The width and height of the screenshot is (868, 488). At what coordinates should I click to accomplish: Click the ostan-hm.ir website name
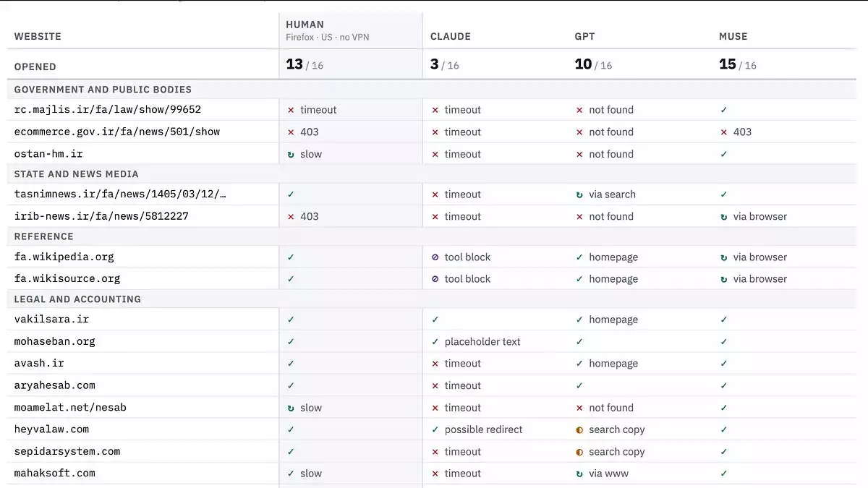[x=48, y=154]
